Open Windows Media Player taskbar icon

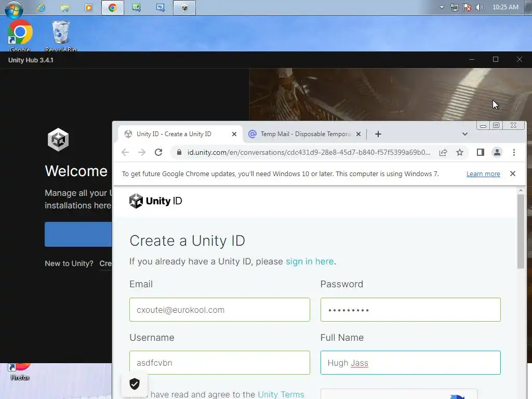click(x=88, y=7)
